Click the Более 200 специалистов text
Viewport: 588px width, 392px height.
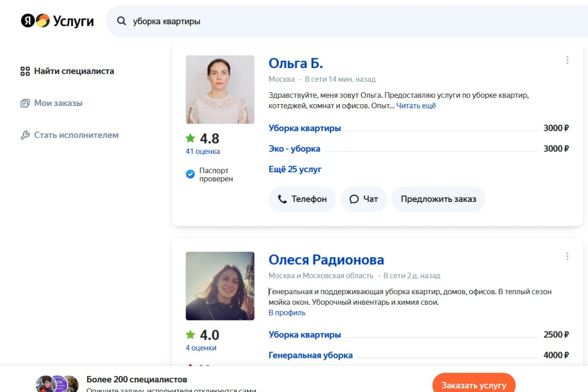(137, 380)
